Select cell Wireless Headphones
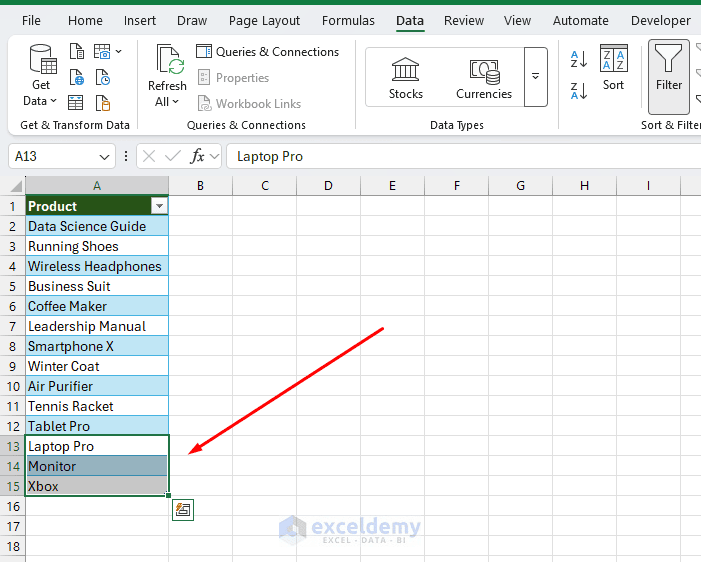Screen dimensions: 701x562 coord(97,266)
